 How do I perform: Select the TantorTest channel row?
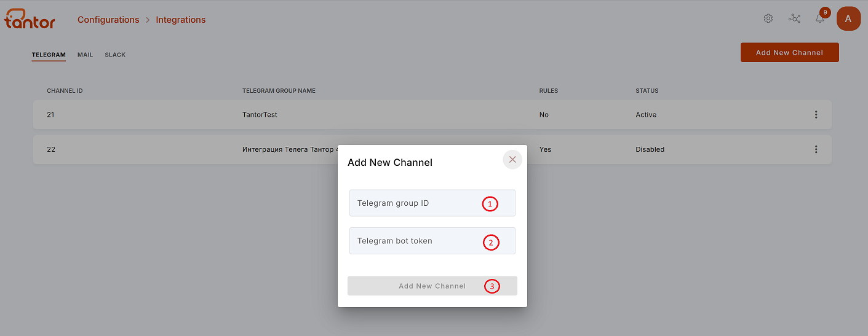(x=432, y=115)
